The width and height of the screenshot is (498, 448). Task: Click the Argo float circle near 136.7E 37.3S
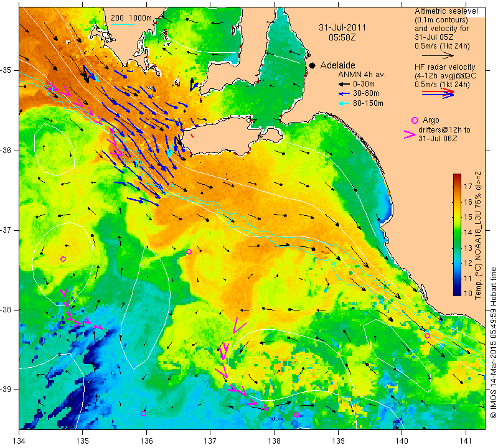(189, 252)
